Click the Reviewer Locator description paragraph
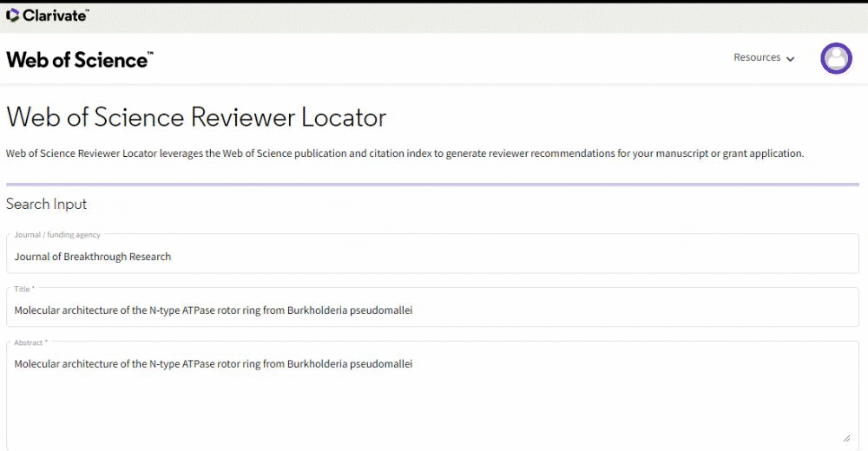 [x=404, y=154]
